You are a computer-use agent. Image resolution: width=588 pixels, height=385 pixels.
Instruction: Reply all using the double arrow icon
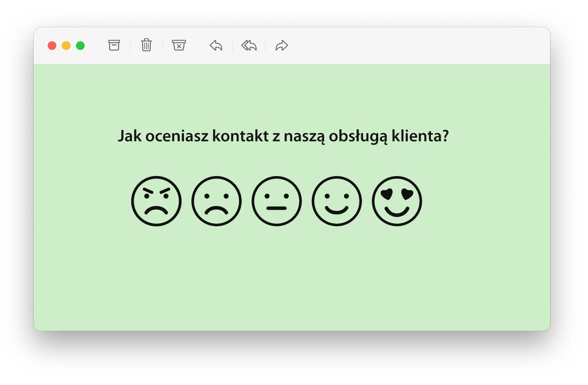point(249,45)
